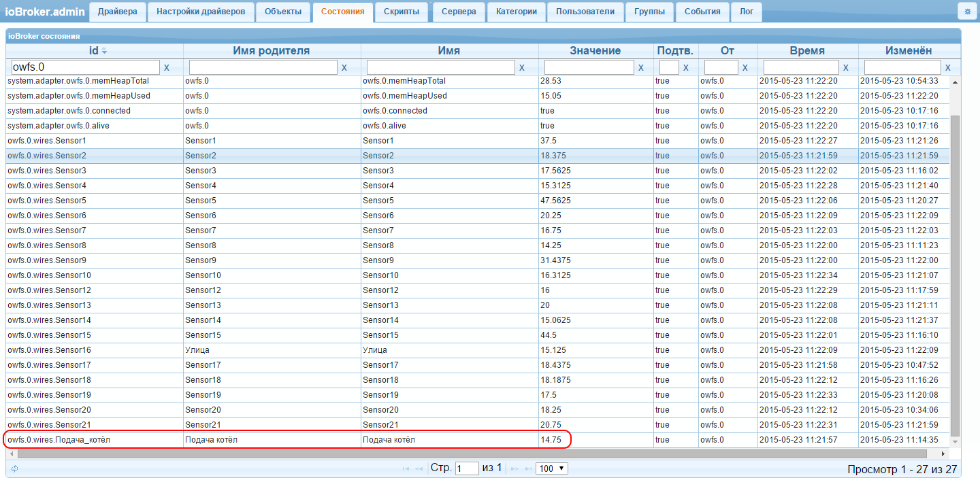Go to first page in pager
The height and width of the screenshot is (497, 980).
pos(406,468)
